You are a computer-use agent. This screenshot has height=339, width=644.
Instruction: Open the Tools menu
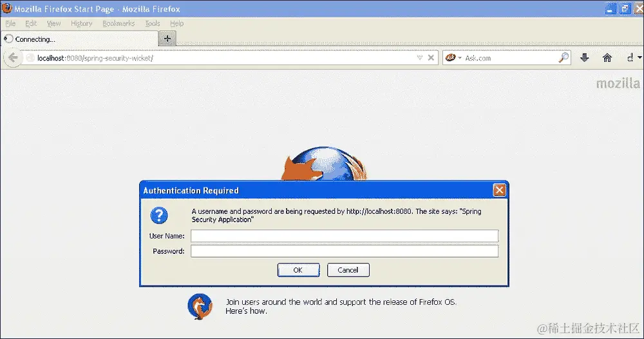[153, 23]
